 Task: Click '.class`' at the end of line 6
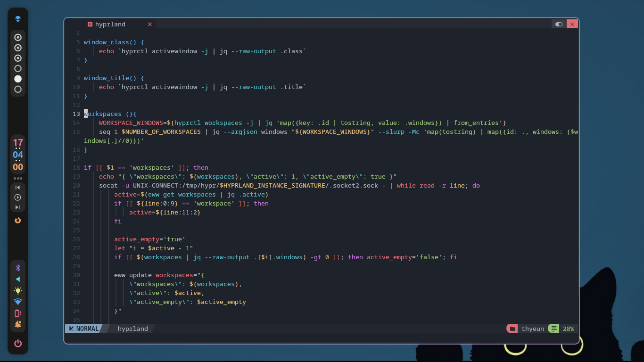point(293,51)
